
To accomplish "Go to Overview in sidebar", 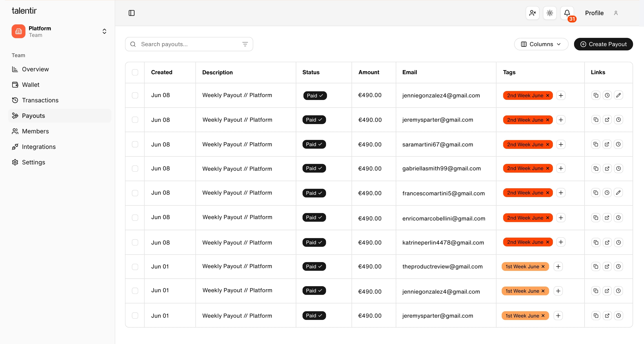I will [60, 69].
